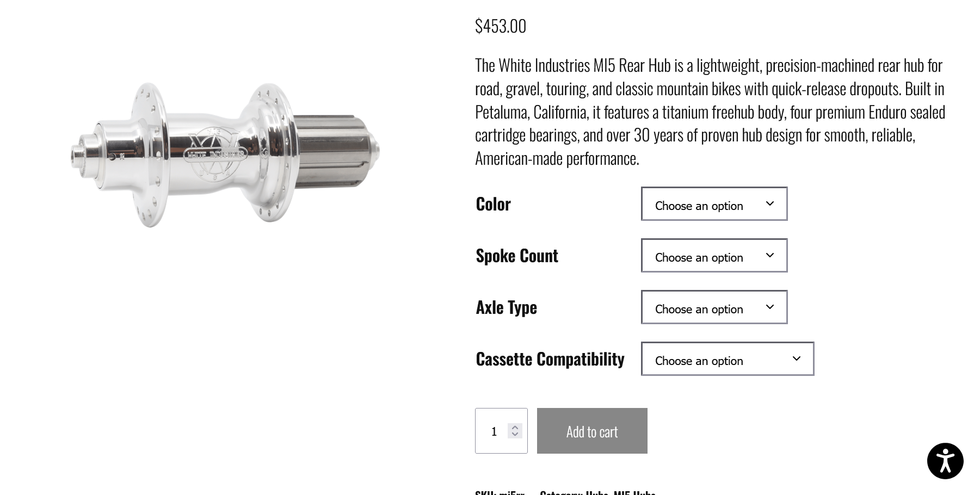
Task: Click the White Industries logo on hub
Action: pyautogui.click(x=215, y=154)
